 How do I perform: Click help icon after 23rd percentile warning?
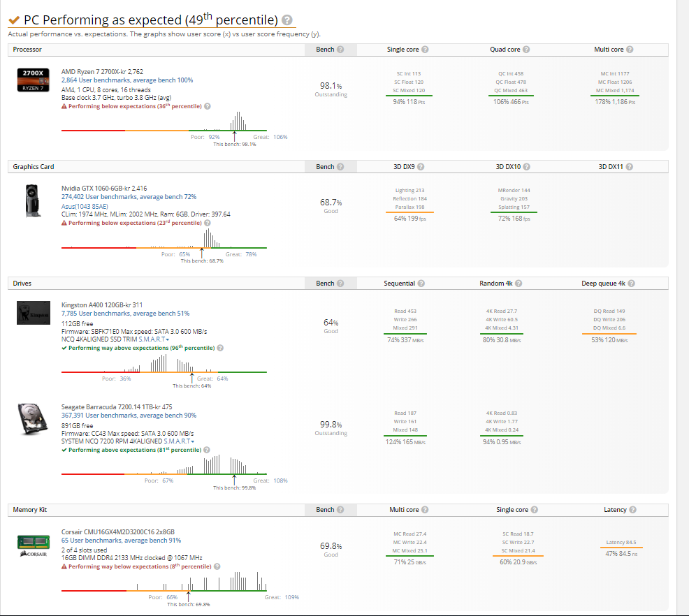(x=208, y=223)
